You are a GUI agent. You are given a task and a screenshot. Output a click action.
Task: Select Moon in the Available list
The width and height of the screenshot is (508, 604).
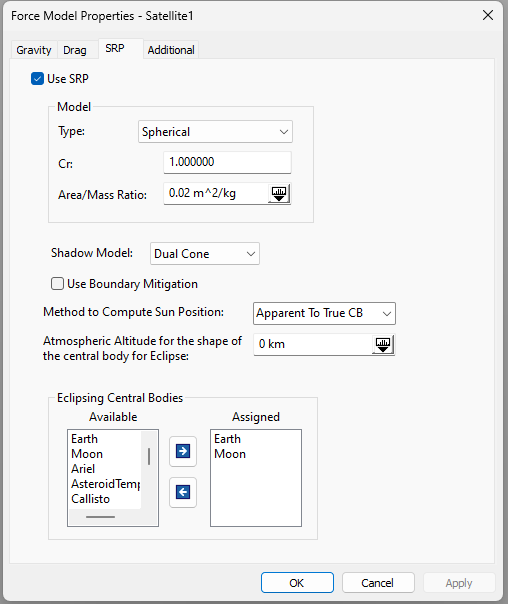click(x=87, y=454)
